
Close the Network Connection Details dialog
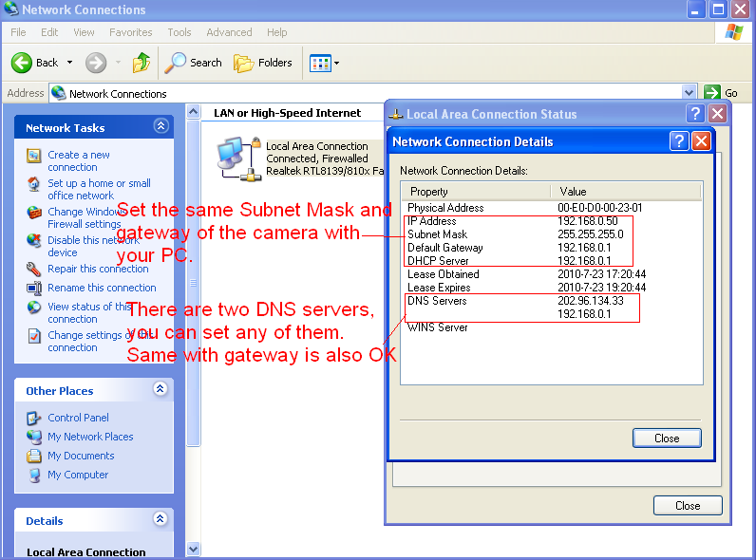701,141
